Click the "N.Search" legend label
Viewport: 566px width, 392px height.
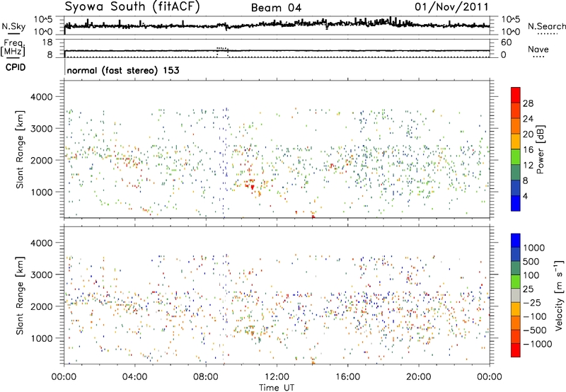pyautogui.click(x=546, y=26)
